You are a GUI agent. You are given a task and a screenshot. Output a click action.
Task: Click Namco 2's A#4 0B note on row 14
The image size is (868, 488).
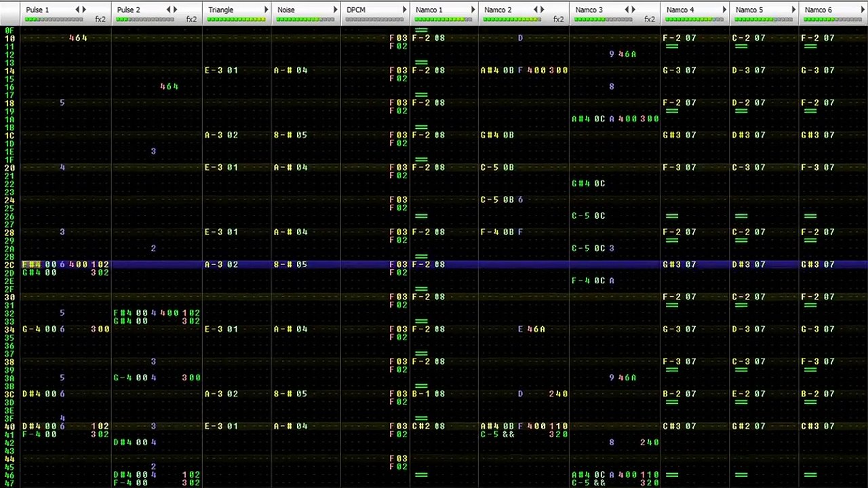pyautogui.click(x=498, y=70)
